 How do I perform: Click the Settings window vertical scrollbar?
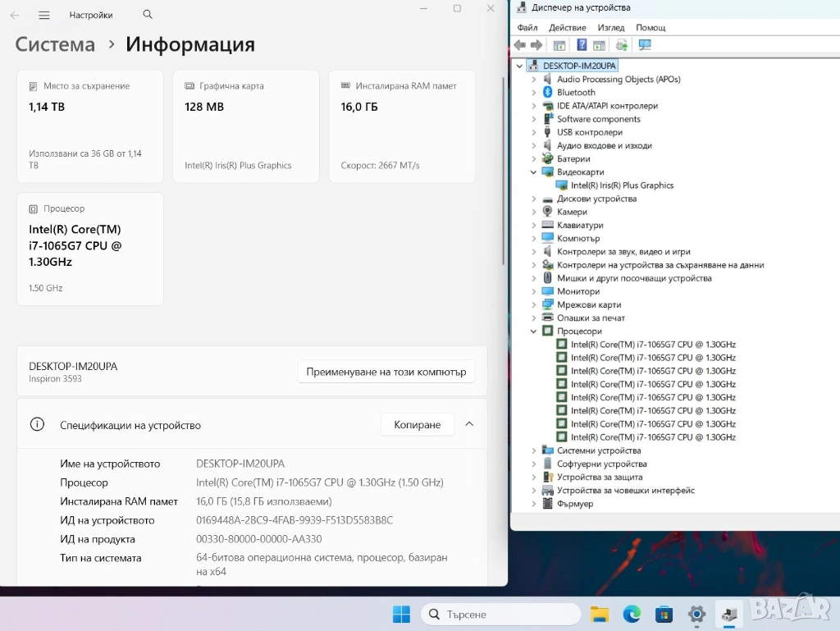click(x=503, y=164)
